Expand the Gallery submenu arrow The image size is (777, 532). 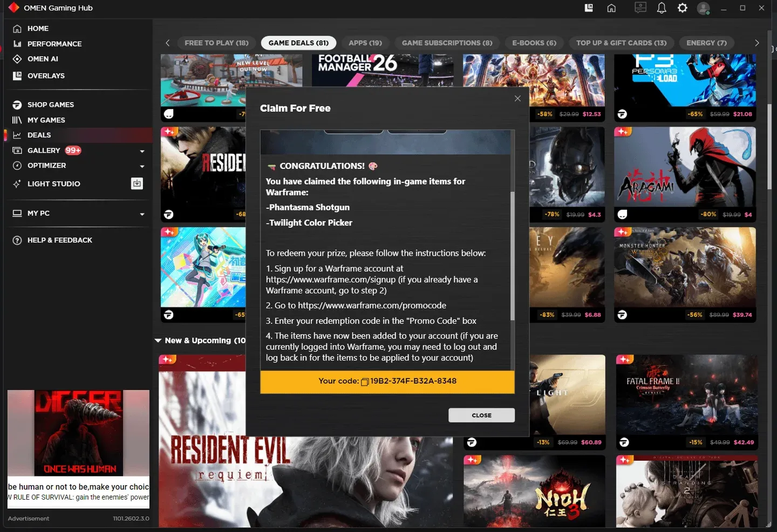(142, 151)
